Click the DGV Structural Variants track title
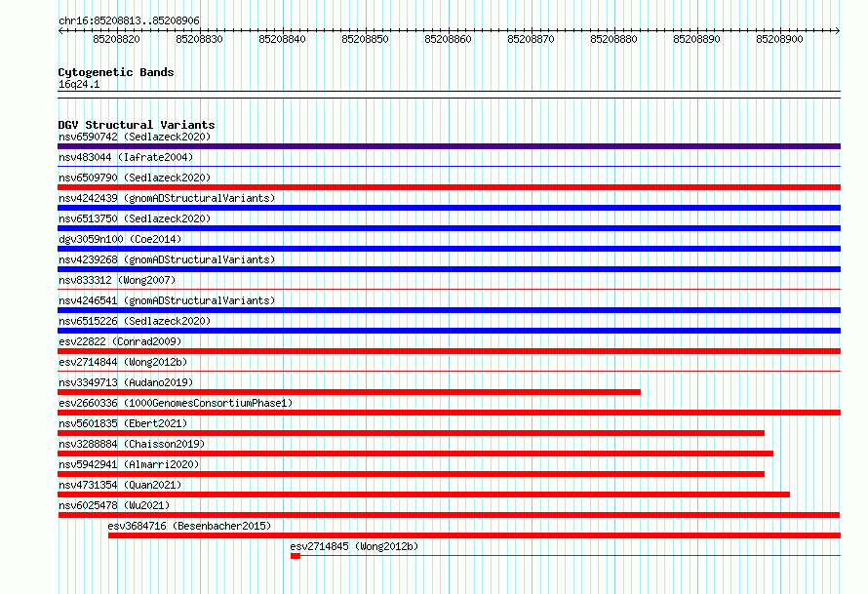The width and height of the screenshot is (868, 594). point(137,125)
